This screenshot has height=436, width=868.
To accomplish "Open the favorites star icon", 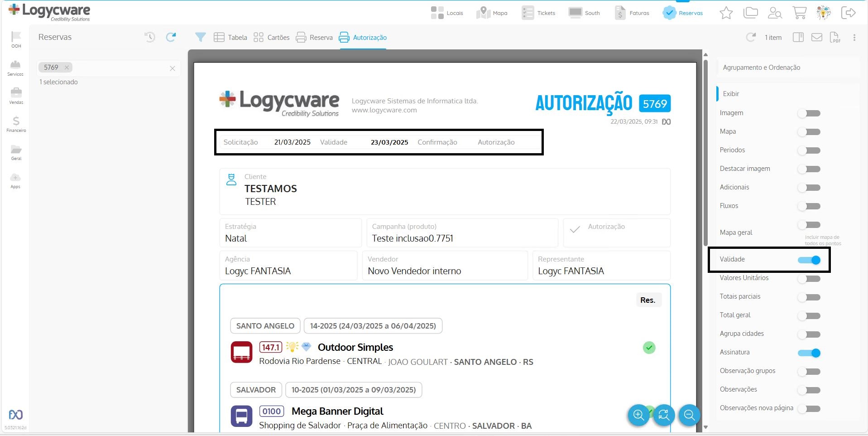I will point(726,13).
